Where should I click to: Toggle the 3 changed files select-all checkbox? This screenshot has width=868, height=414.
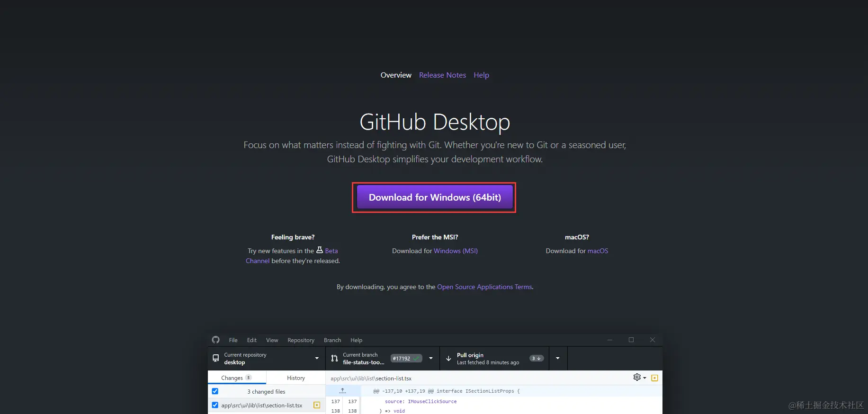(x=215, y=391)
